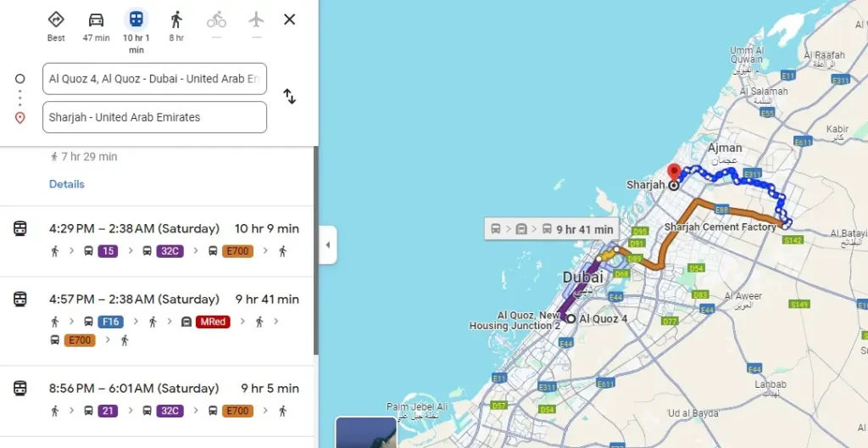Viewport: 868px width, 448px height.
Task: Click the 10 hr 9 min duration
Action: 267,228
